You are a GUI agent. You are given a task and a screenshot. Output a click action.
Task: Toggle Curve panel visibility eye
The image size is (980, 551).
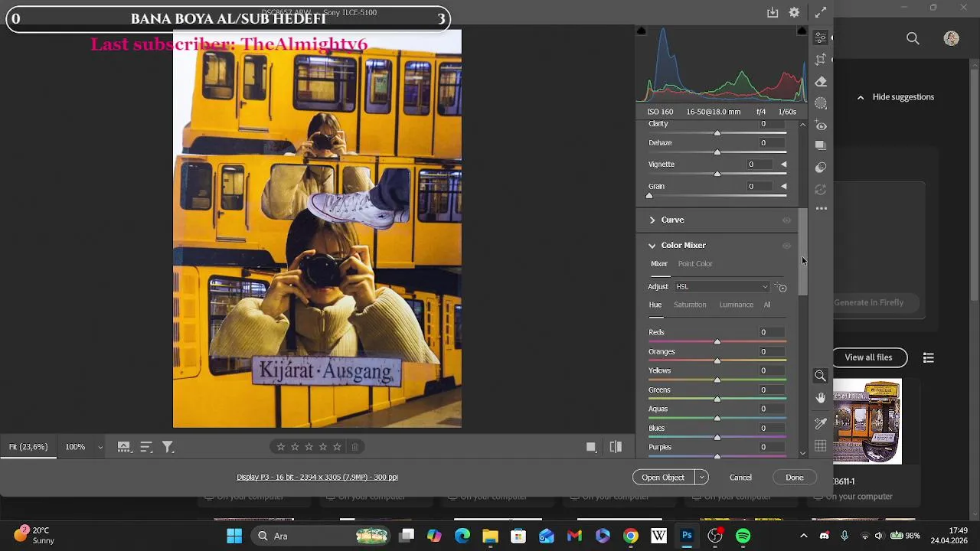click(x=786, y=220)
